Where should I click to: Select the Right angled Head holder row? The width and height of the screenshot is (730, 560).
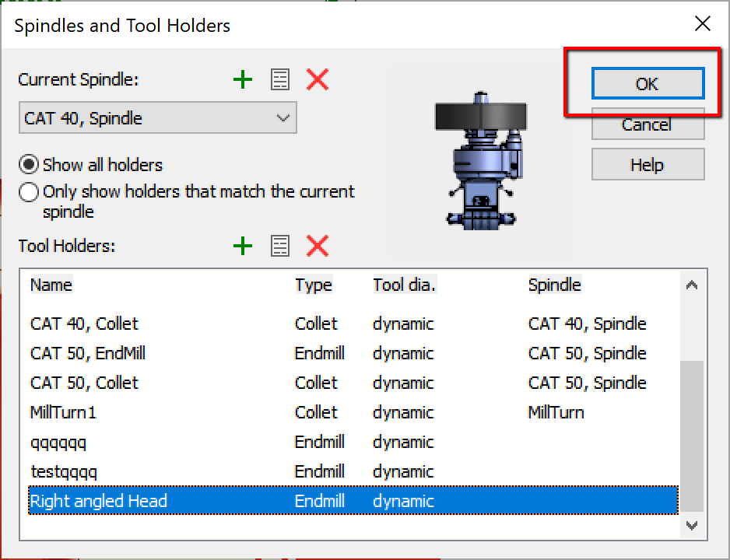(x=353, y=501)
